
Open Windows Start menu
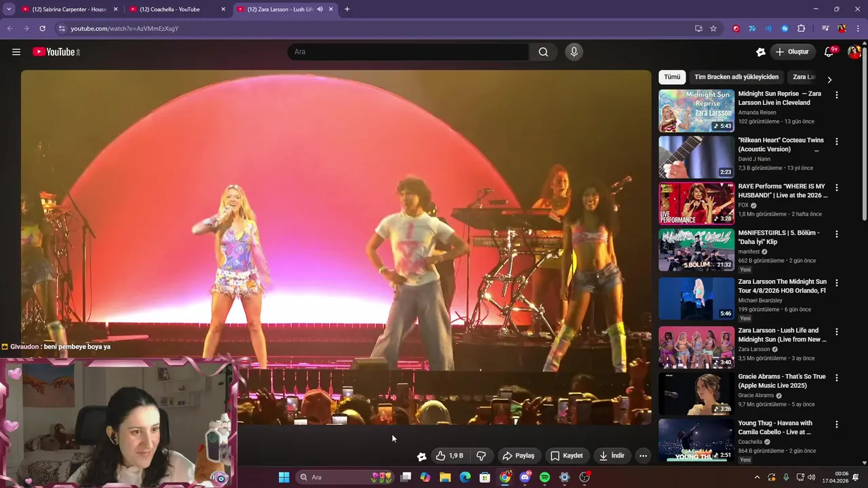(284, 477)
